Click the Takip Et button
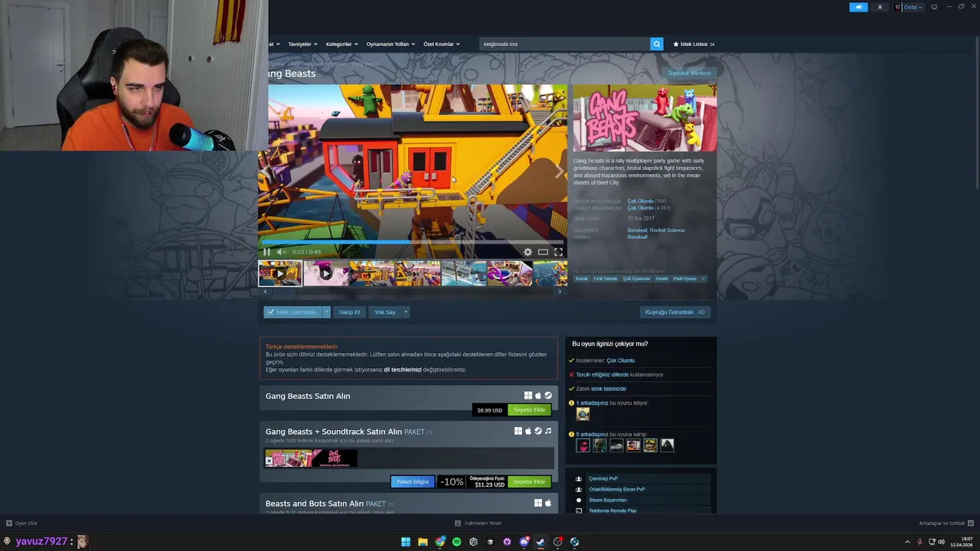Screen dimensions: 980x551 [349, 312]
